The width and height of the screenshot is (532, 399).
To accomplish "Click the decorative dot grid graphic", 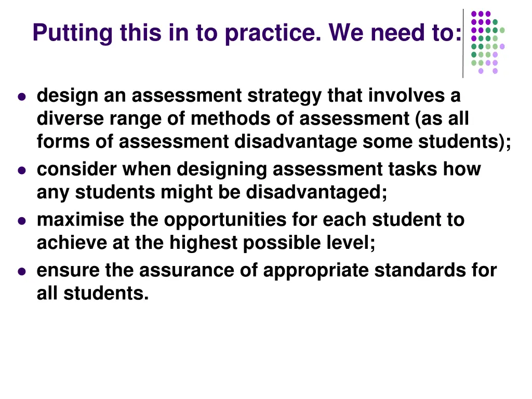I will 488,43.
